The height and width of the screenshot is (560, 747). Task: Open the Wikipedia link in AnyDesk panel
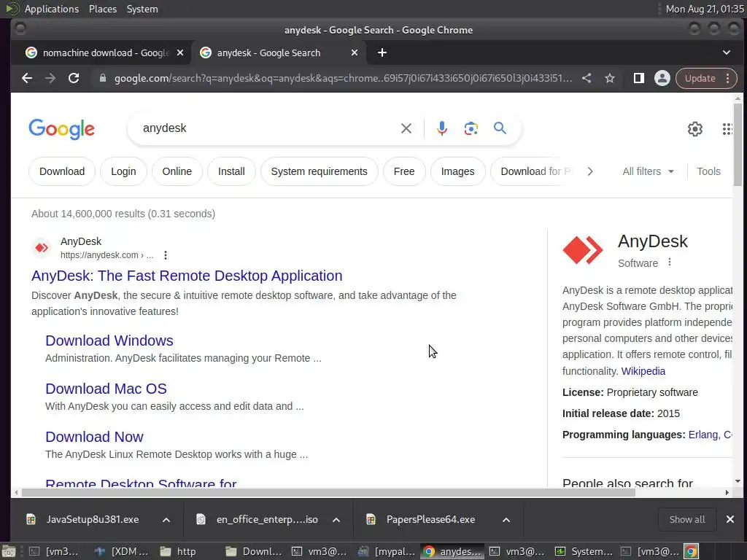643,371
